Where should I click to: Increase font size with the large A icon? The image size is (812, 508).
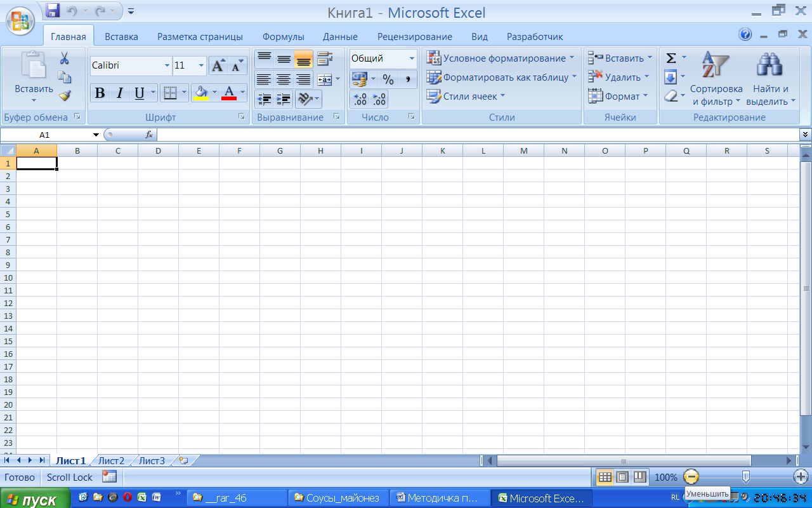click(218, 65)
